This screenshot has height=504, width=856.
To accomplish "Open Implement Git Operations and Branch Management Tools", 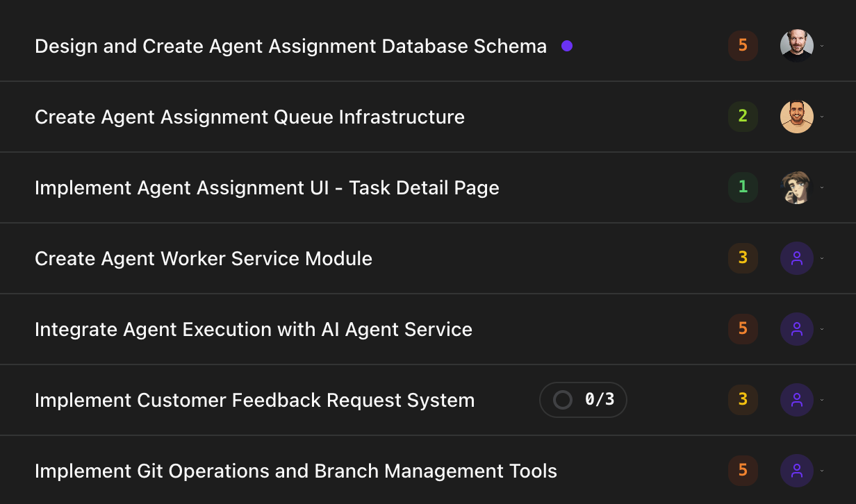I will [x=296, y=471].
